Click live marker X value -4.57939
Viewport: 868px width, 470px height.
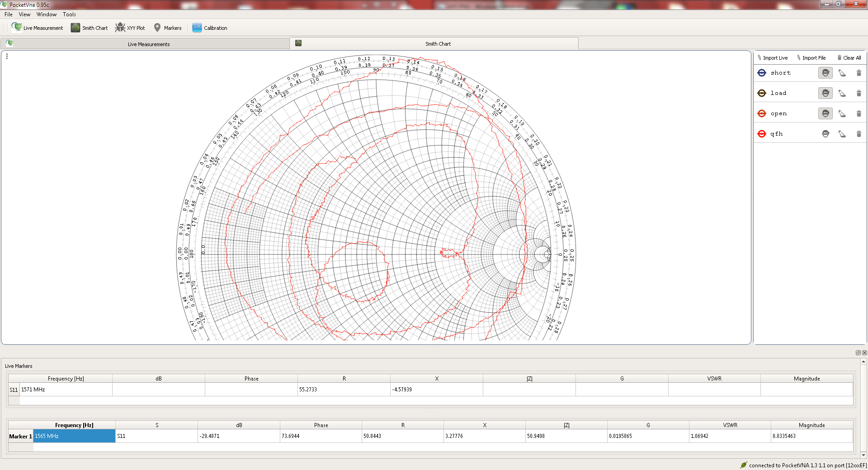tap(437, 390)
